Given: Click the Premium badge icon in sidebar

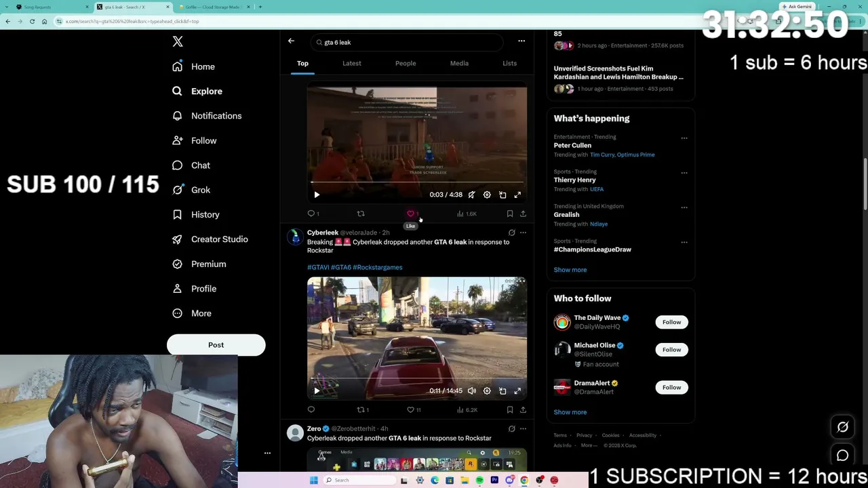Looking at the screenshot, I should tap(177, 264).
